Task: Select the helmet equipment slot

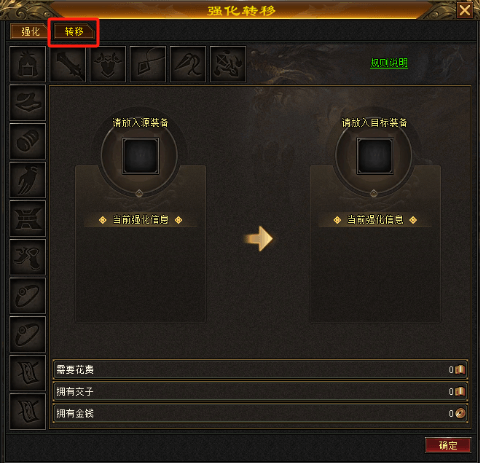Action: click(x=27, y=64)
